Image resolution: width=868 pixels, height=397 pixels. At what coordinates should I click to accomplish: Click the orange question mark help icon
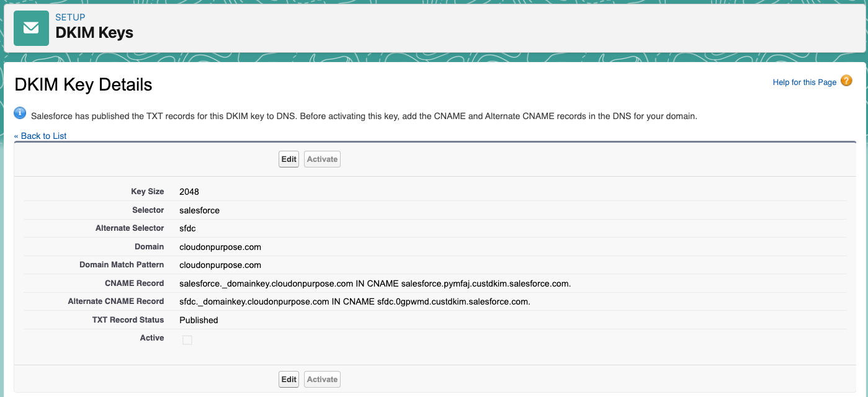pyautogui.click(x=846, y=81)
